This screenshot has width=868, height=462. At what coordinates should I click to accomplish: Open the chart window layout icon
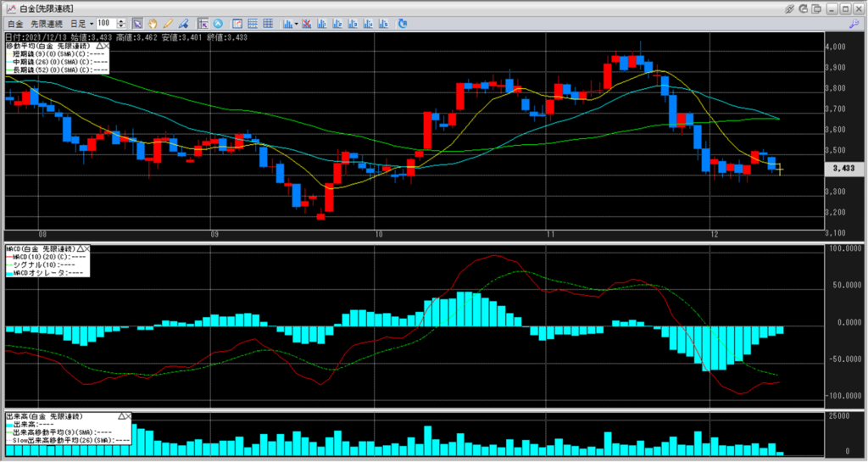point(237,24)
